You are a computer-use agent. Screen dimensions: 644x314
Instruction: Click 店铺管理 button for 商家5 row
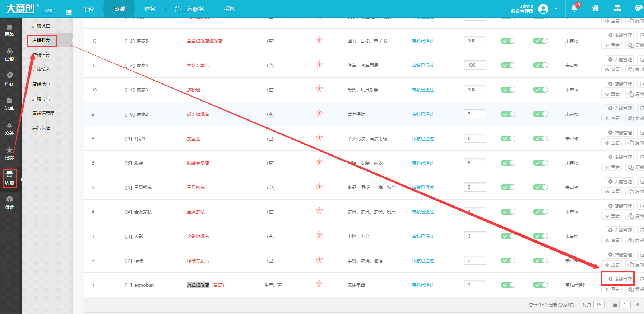tap(619, 35)
